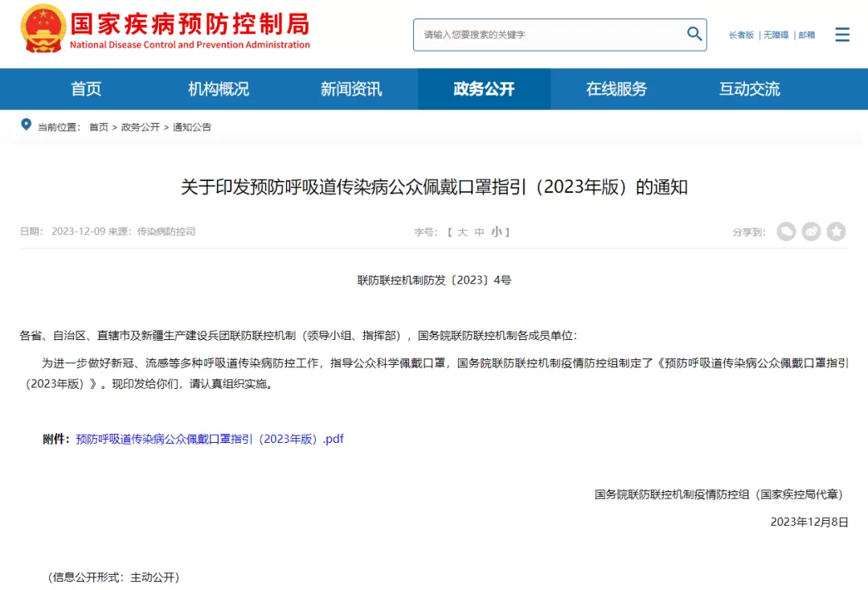Open the 互动交流 navigation menu

point(749,89)
